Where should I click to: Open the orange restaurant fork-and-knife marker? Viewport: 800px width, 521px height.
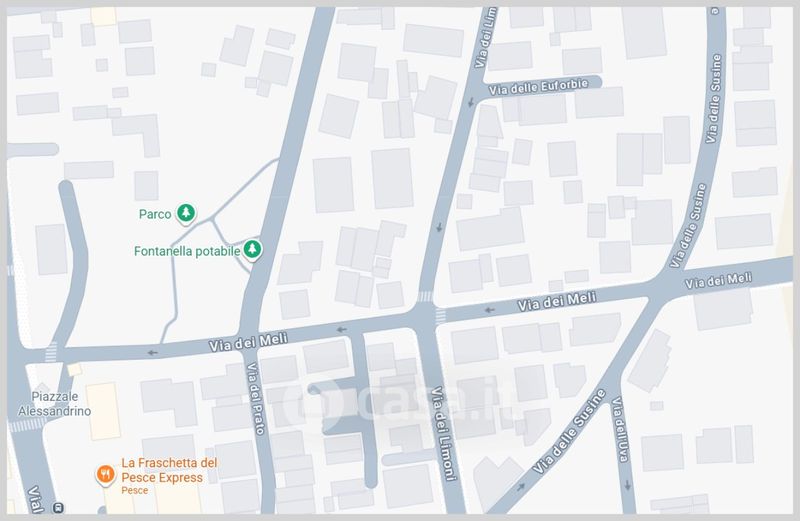(x=104, y=475)
